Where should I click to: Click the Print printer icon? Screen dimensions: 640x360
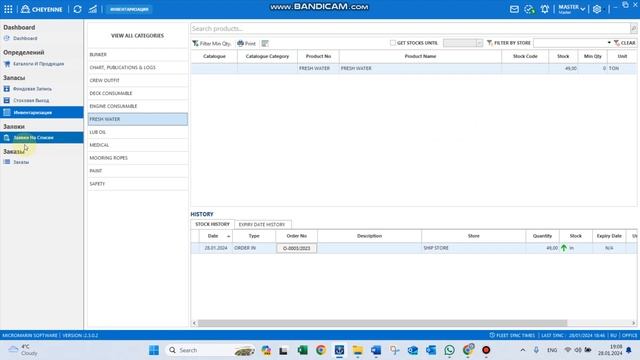click(x=240, y=43)
